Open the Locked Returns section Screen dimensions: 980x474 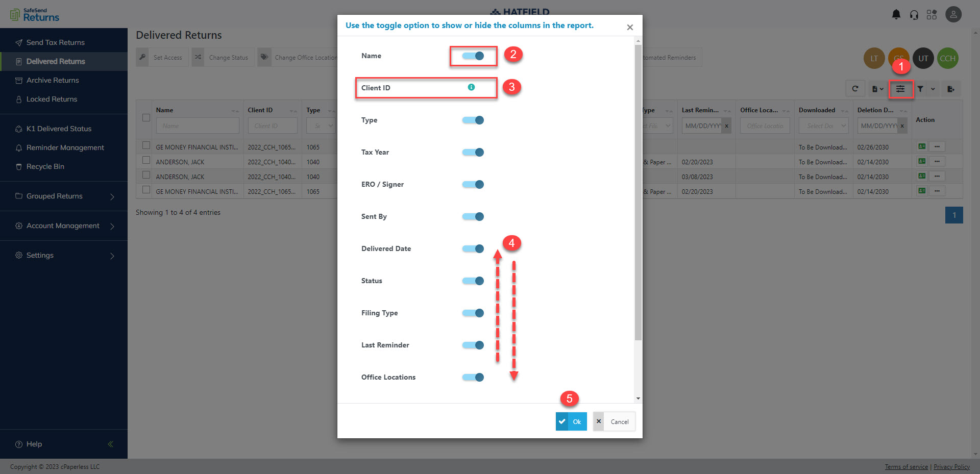51,99
